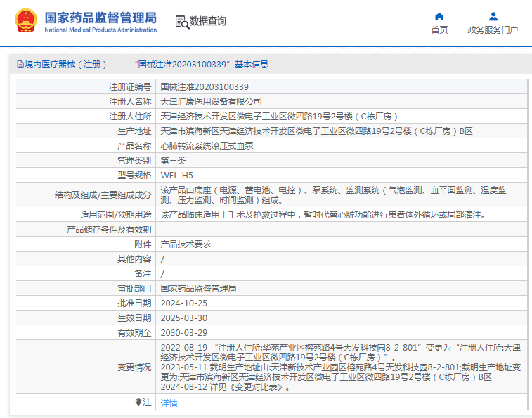Click the 其他内容 row label
The height and width of the screenshot is (418, 532).
click(134, 259)
